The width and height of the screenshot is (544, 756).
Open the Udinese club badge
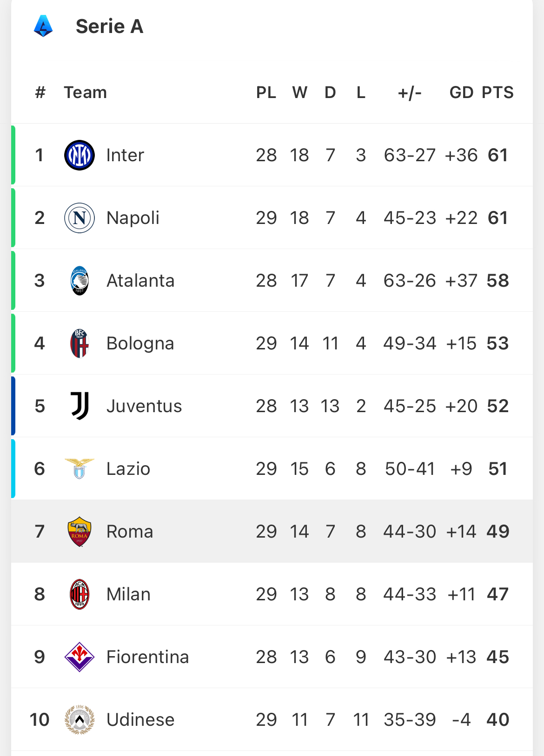coord(80,720)
